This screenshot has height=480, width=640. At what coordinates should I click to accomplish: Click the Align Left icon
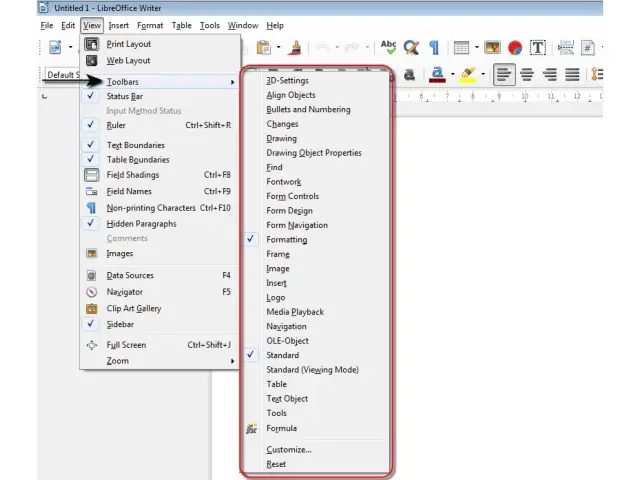[x=504, y=75]
